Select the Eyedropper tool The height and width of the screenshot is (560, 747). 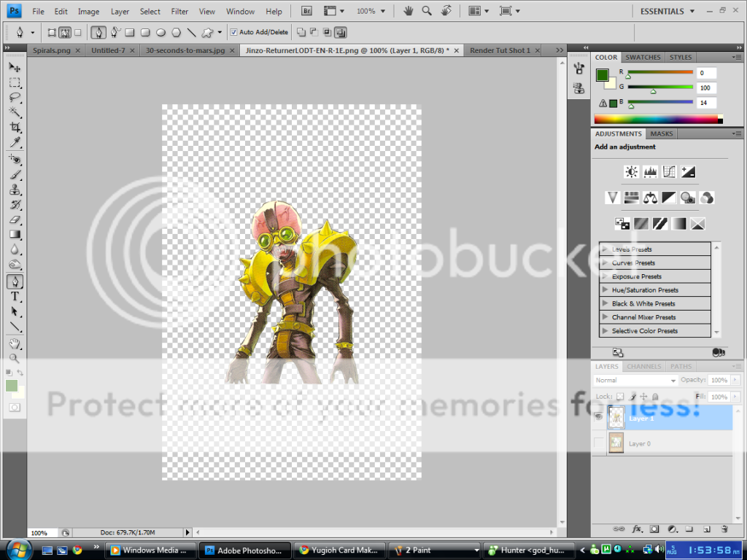(x=15, y=143)
